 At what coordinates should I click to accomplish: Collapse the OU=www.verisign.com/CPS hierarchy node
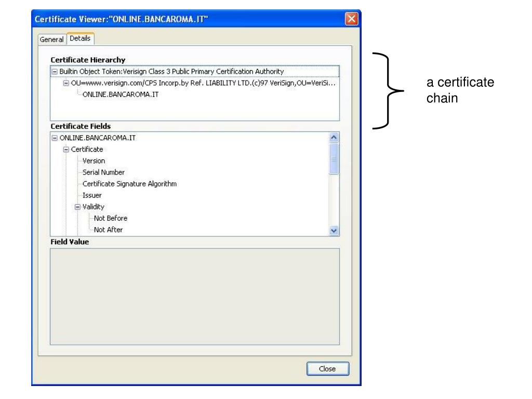coord(66,83)
